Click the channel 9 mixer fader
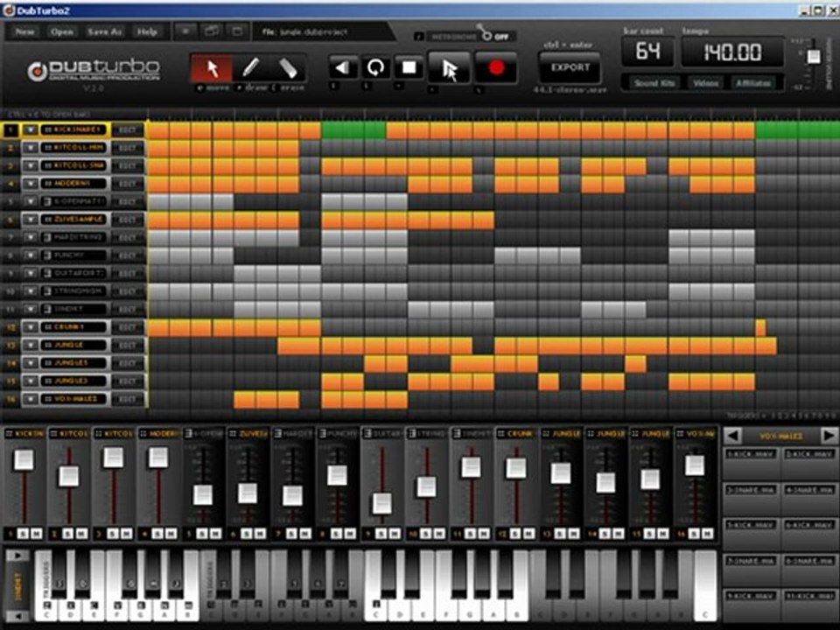 (382, 504)
